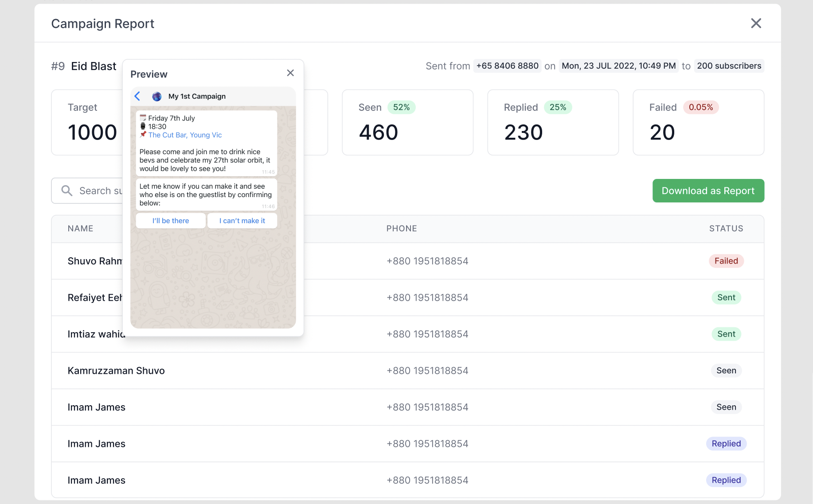
Task: Open The Cut Bar, Young Vic link
Action: pos(185,135)
